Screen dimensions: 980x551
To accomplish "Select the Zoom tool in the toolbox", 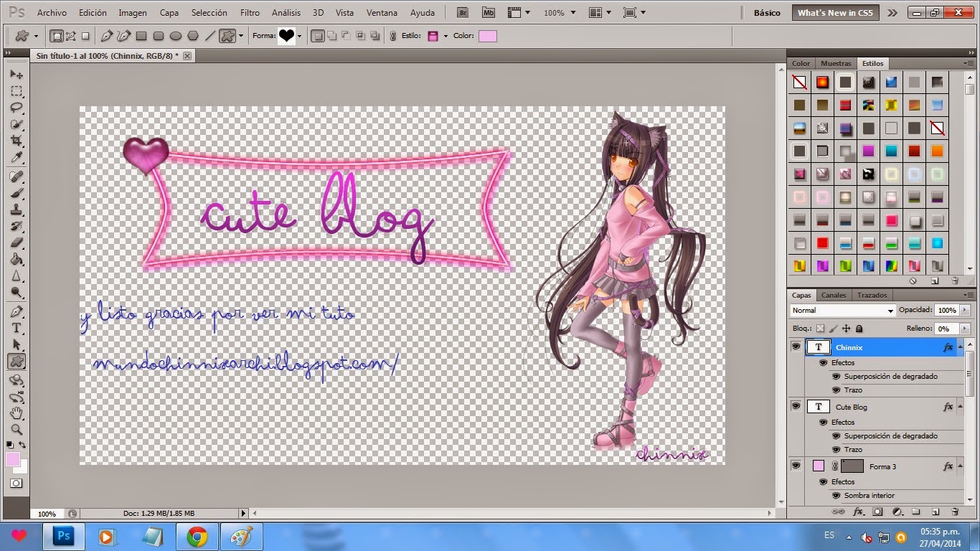I will pyautogui.click(x=17, y=430).
